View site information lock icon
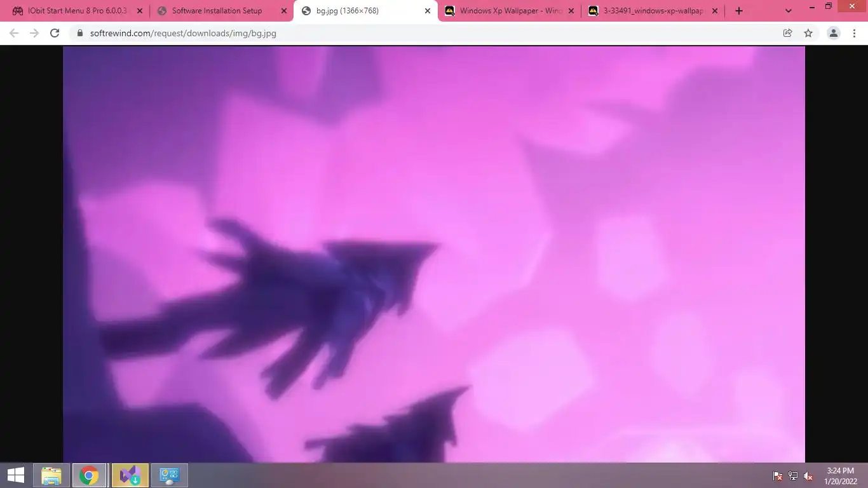Viewport: 868px width, 488px height. (80, 33)
